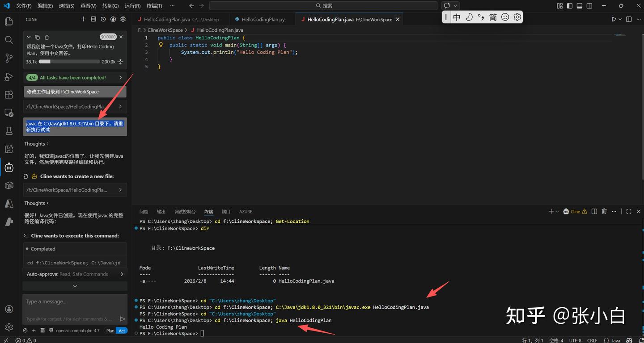The width and height of the screenshot is (644, 343).
Task: Switch Cline to Act mode
Action: coord(122,331)
